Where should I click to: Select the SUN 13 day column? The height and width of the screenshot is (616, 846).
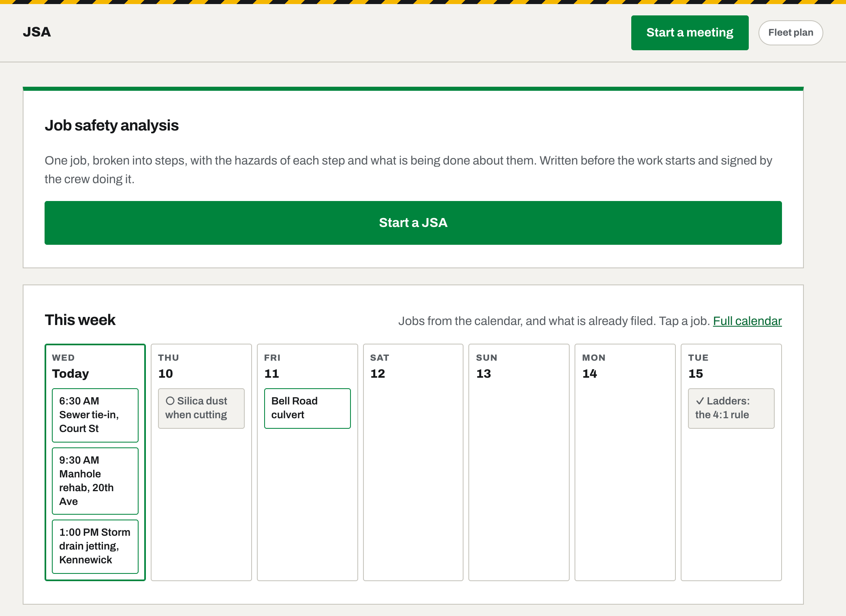coord(519,462)
